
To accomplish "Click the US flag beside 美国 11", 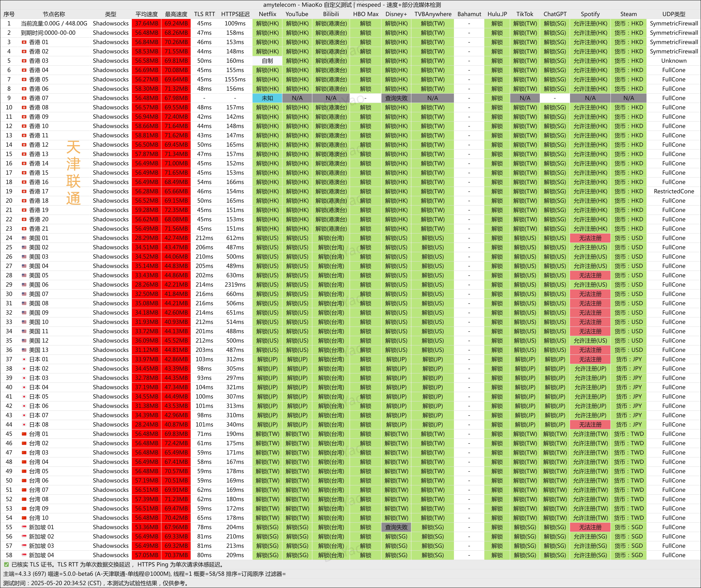I will pyautogui.click(x=24, y=331).
